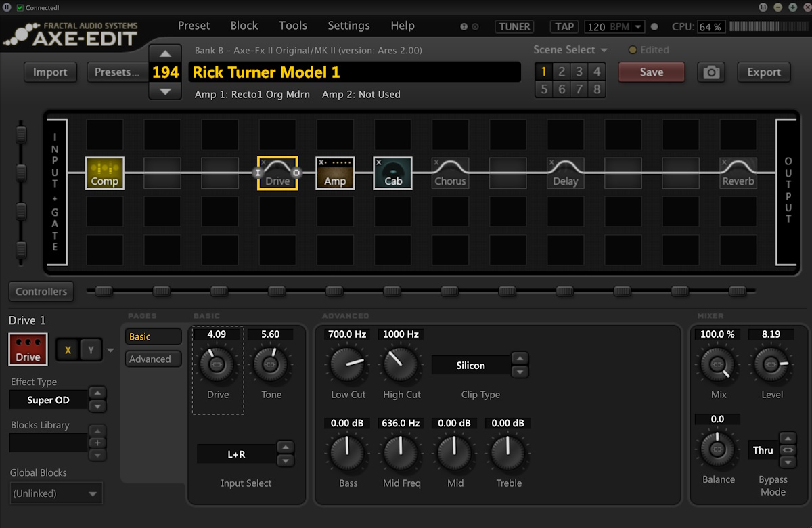Click the Tone knob
Screen dimensions: 812x528
271,364
